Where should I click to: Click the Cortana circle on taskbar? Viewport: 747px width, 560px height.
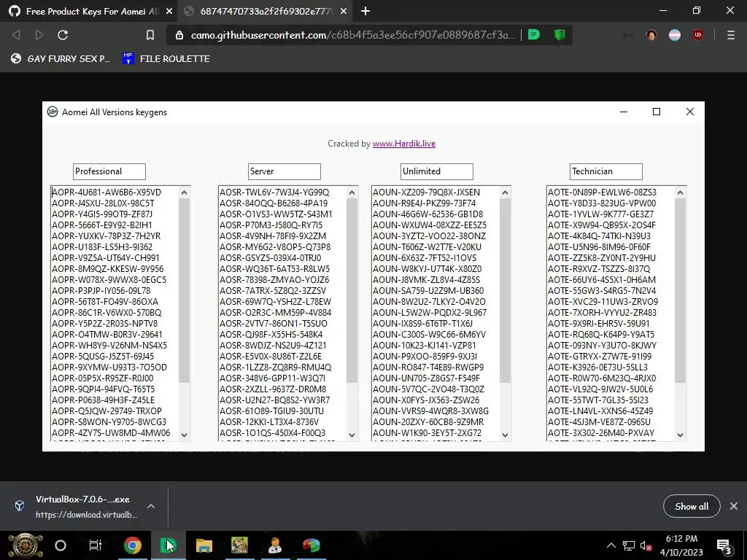pos(61,545)
